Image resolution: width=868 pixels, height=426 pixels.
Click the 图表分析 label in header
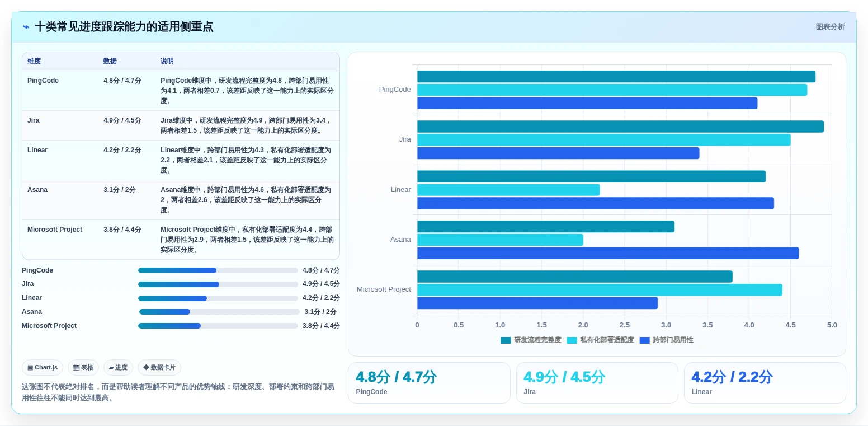pos(830,27)
